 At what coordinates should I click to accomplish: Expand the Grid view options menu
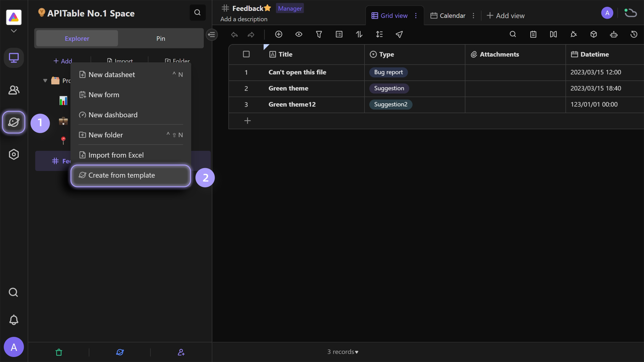416,15
